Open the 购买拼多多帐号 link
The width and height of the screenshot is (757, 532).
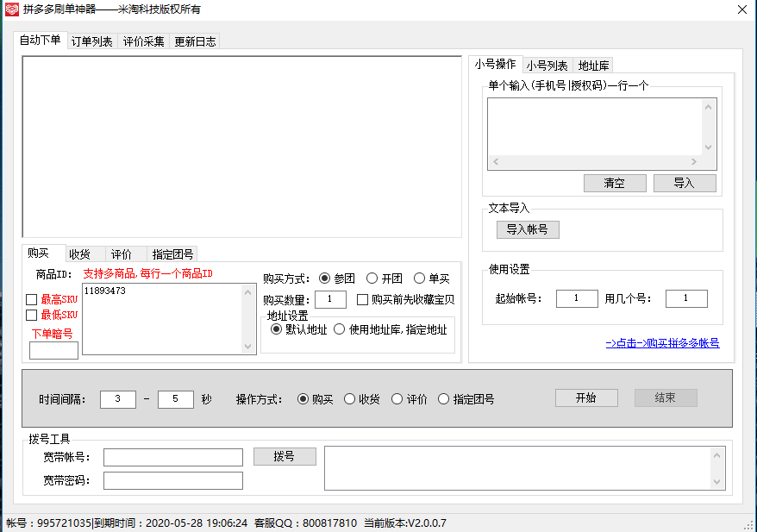coord(662,343)
